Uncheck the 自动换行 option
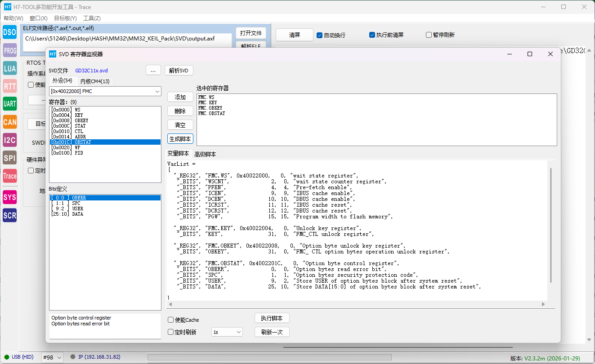Viewport: 595px width, 364px height. pos(320,35)
